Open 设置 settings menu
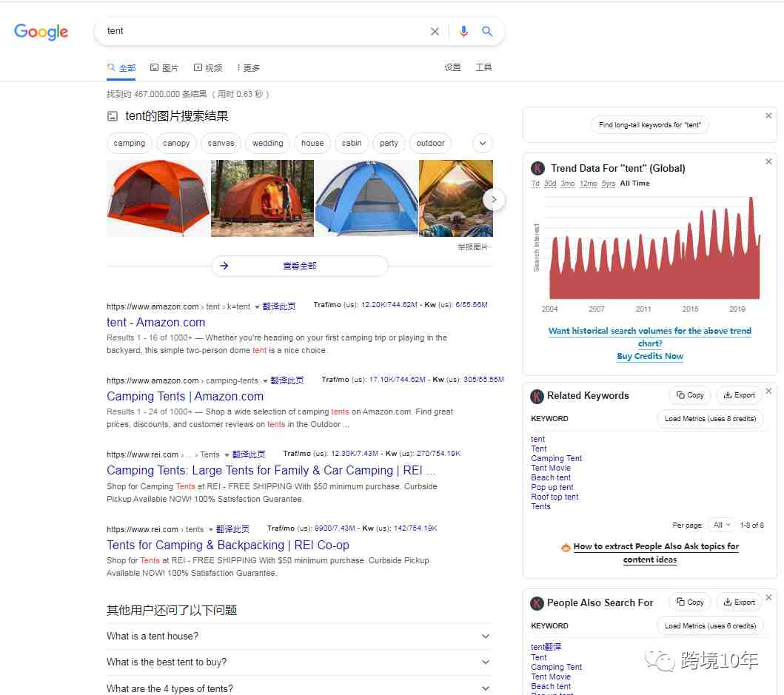This screenshot has height=695, width=784. pyautogui.click(x=452, y=67)
